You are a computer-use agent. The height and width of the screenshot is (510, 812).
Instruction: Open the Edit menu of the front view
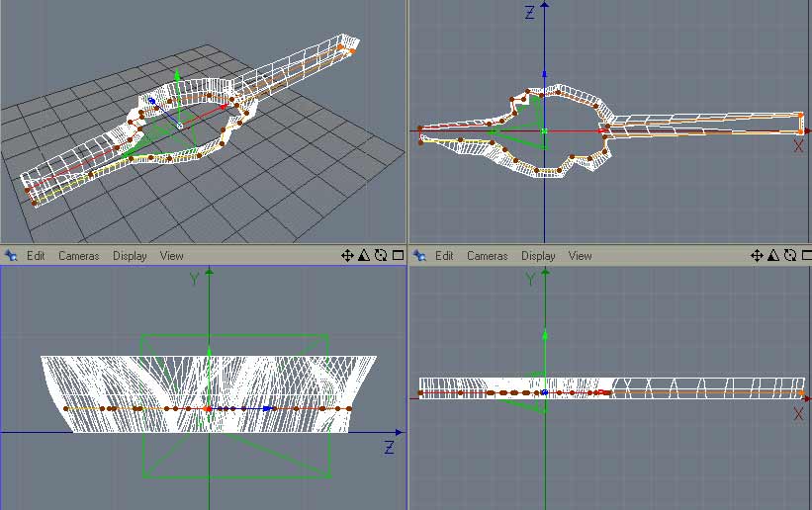[444, 255]
